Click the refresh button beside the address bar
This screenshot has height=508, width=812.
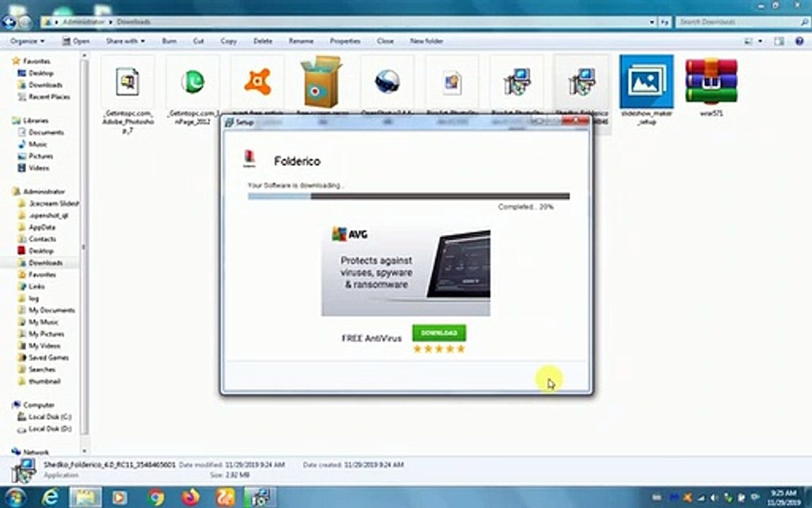[665, 22]
